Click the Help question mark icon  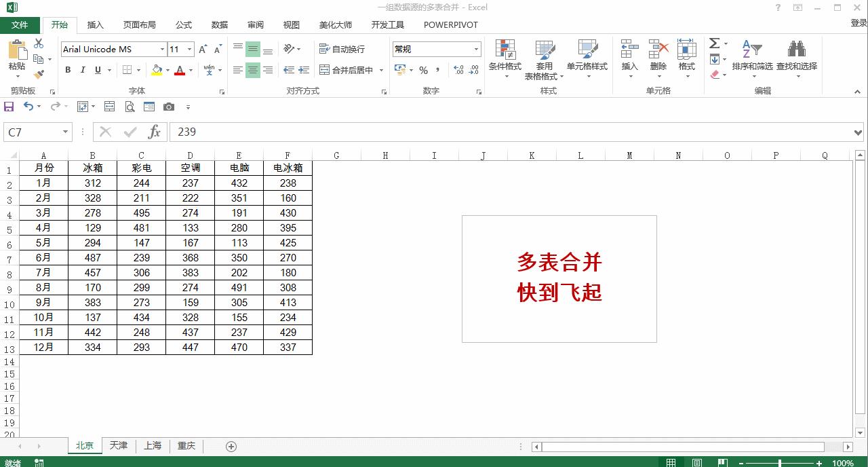(x=778, y=7)
